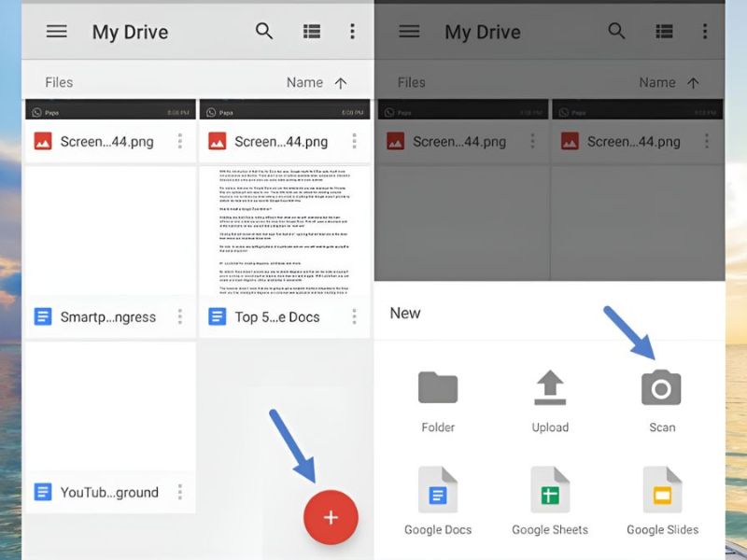Viewport: 747px width, 560px height.
Task: Open the Files section label
Action: tap(58, 82)
